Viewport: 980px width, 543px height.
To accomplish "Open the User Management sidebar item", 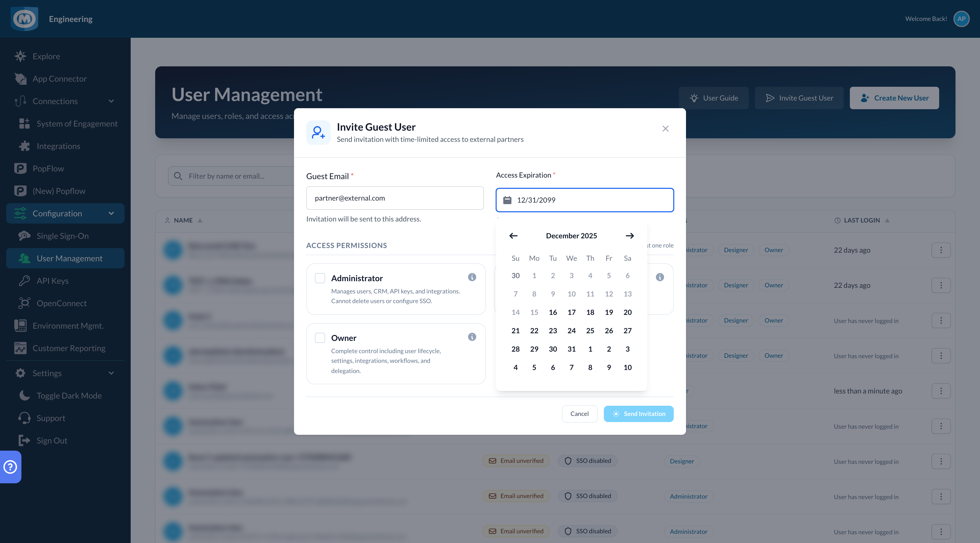I will 65,258.
